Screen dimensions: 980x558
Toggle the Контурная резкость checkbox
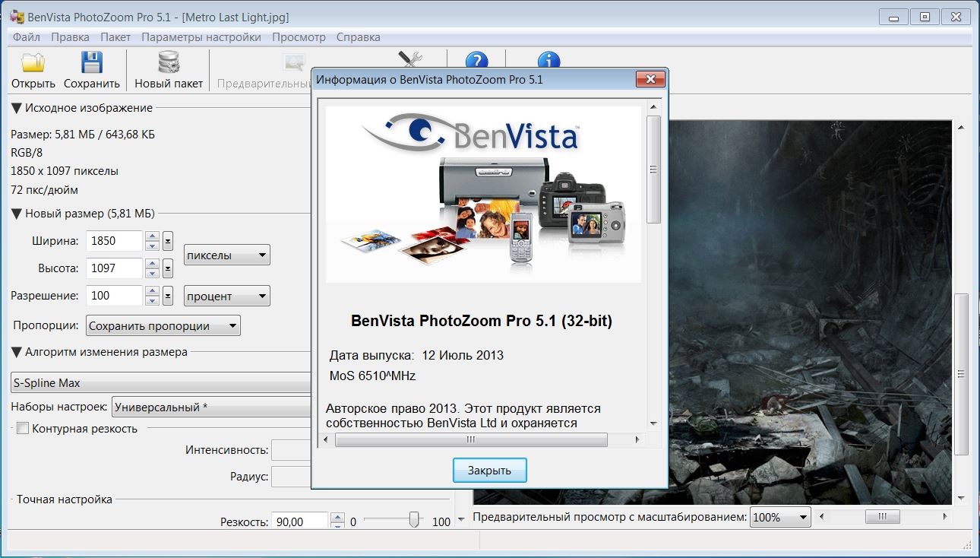23,429
